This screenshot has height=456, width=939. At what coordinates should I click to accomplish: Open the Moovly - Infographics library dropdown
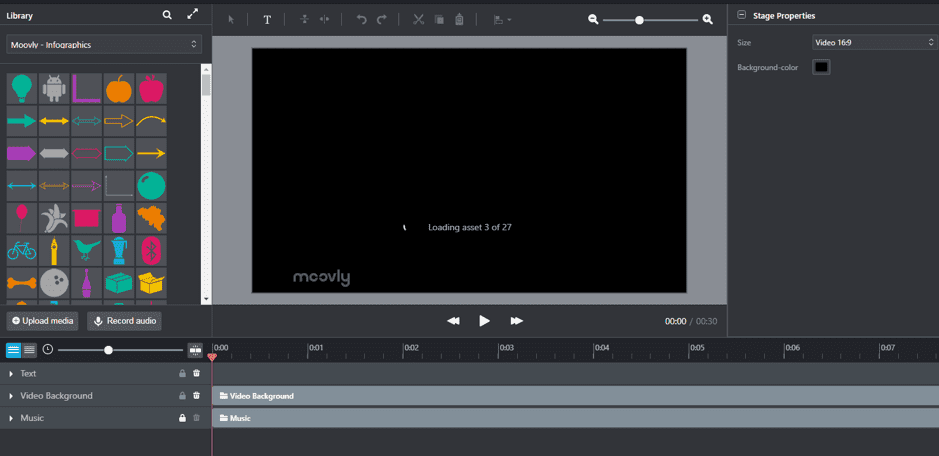pyautogui.click(x=104, y=44)
